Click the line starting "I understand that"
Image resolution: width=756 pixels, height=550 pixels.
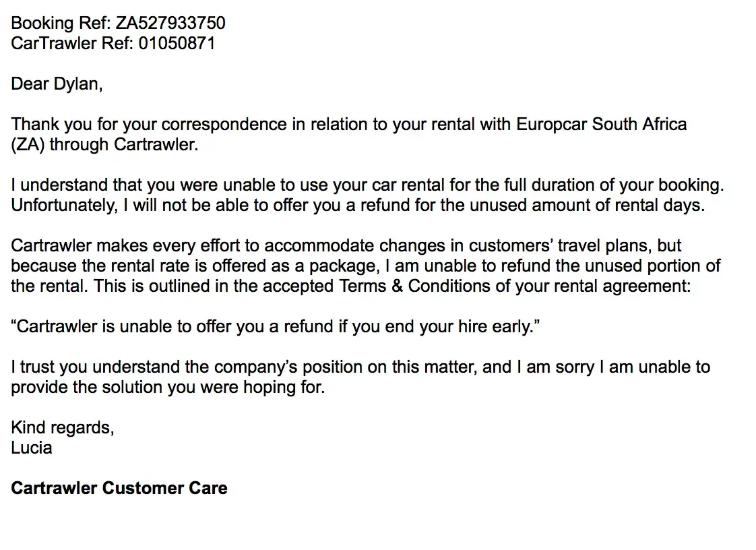pos(367,185)
